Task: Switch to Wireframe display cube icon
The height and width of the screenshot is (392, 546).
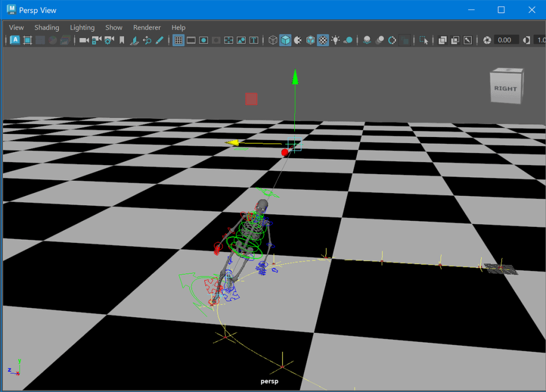Action: [x=273, y=40]
